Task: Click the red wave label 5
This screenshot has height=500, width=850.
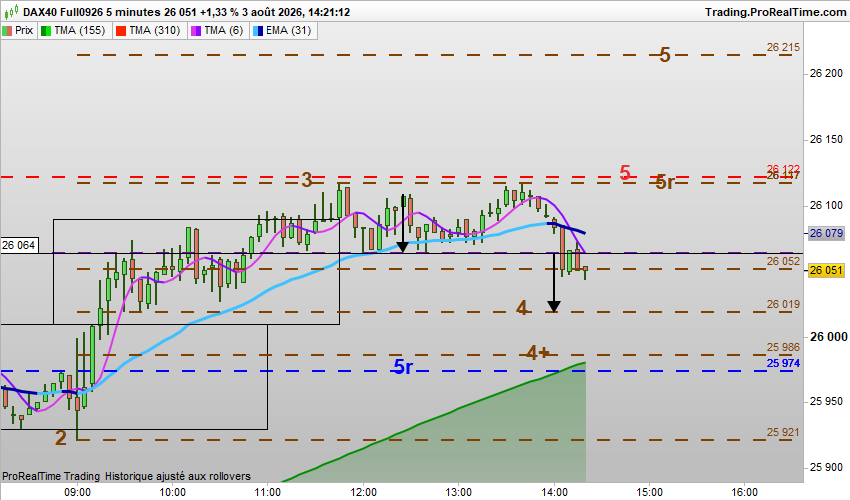Action: [x=625, y=173]
